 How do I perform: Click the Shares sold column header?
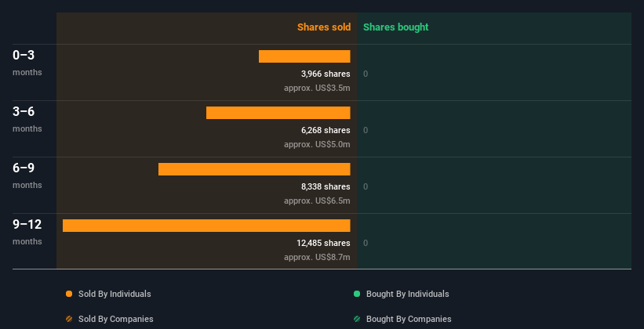(x=324, y=27)
